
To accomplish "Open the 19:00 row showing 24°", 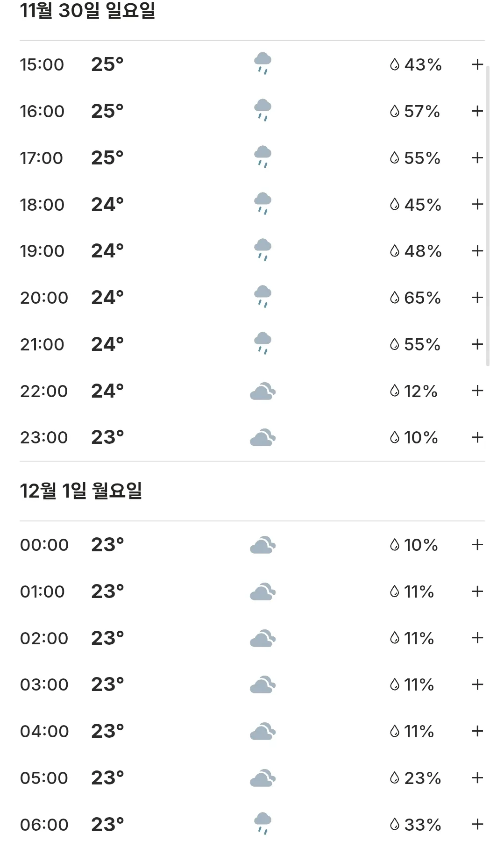I will [252, 251].
